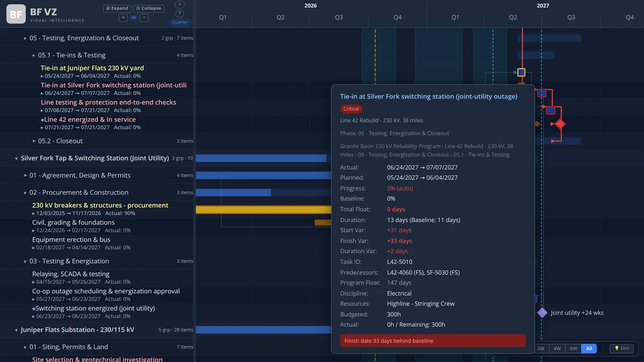Collapse the 05 - Testing, Energization & Closeout group

(x=25, y=39)
